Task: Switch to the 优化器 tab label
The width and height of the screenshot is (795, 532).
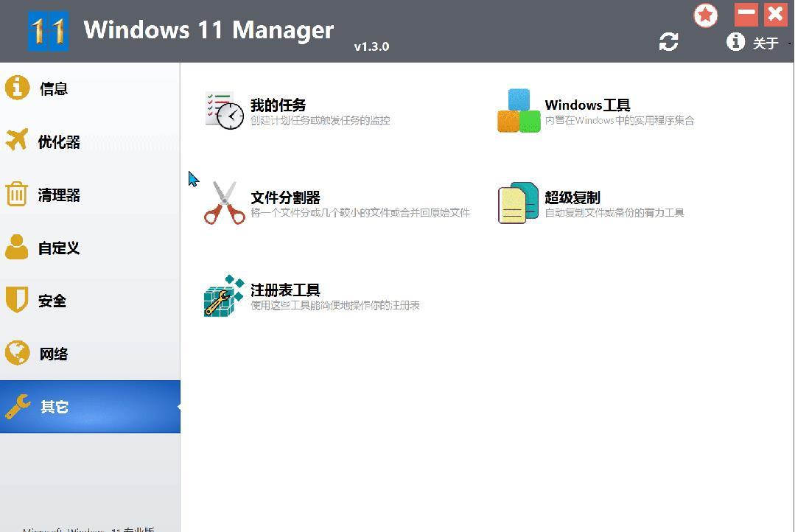Action: tap(59, 142)
